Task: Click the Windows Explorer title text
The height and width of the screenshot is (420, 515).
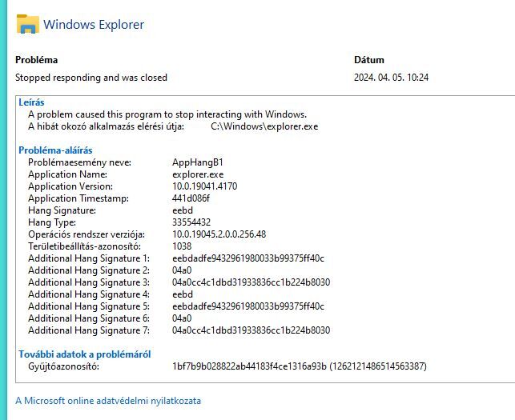Action: [x=94, y=24]
